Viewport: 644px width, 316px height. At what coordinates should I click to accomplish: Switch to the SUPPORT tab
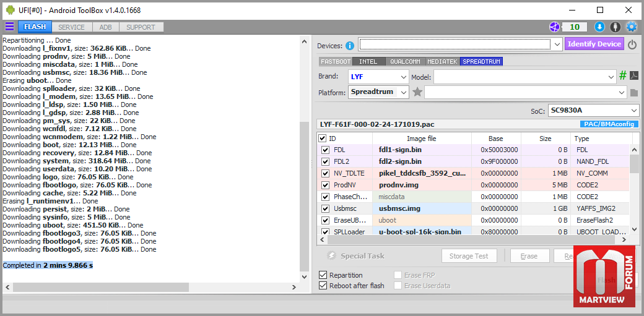[x=141, y=27]
